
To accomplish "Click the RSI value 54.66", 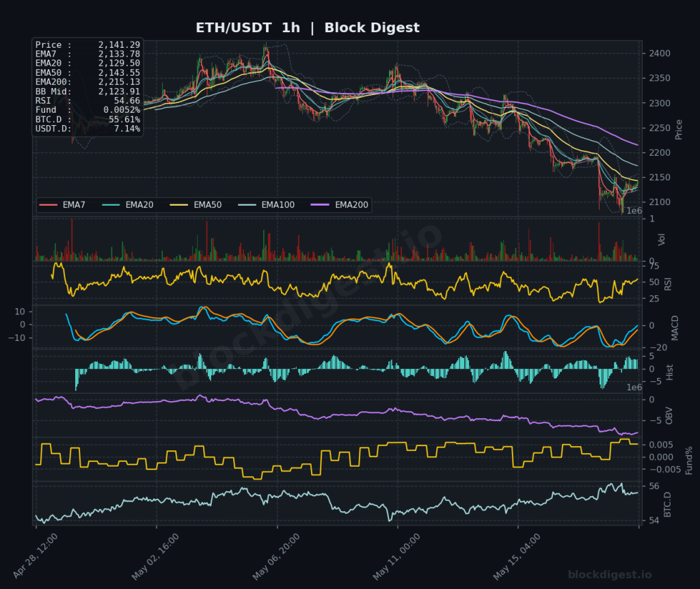I will pyautogui.click(x=126, y=101).
